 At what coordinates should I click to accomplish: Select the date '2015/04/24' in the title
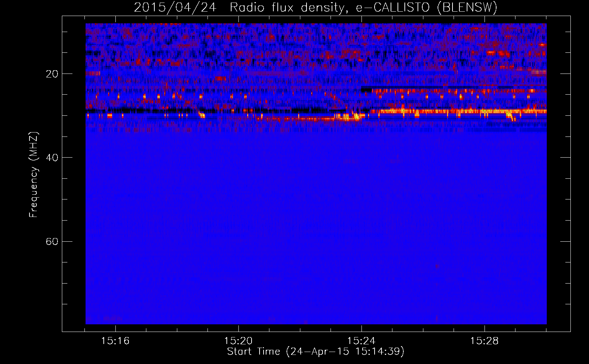(175, 7)
